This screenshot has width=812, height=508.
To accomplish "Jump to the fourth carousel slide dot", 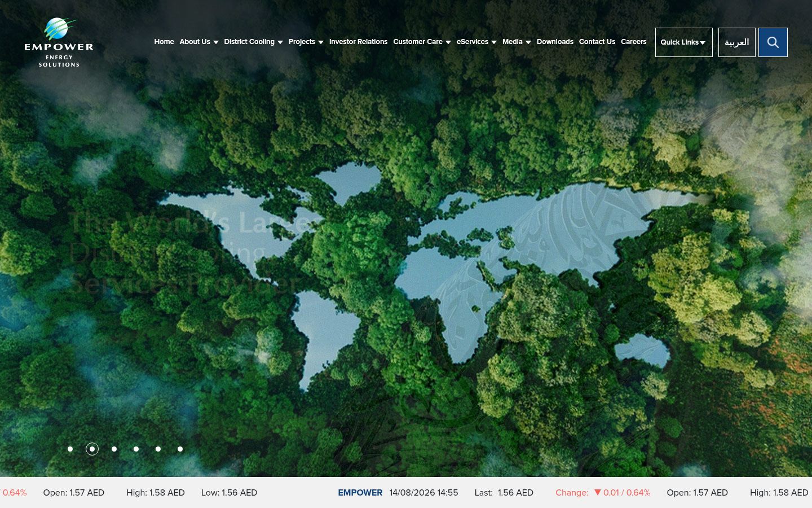I will [x=136, y=449].
